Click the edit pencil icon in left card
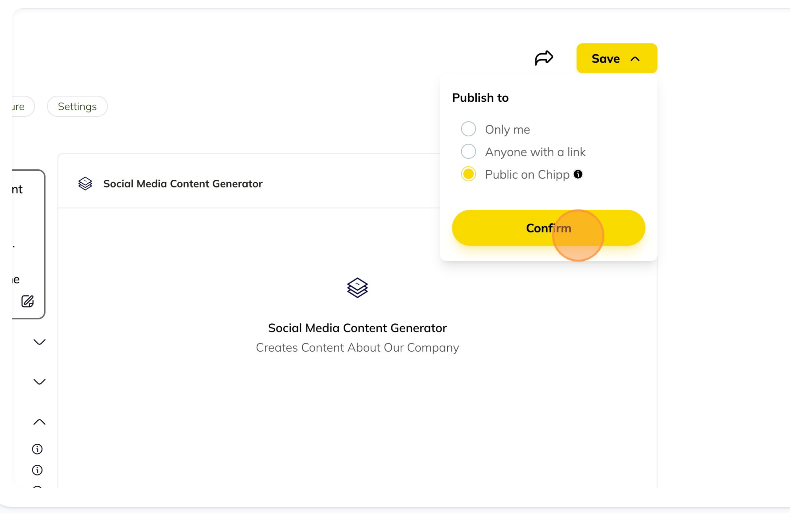 27,301
